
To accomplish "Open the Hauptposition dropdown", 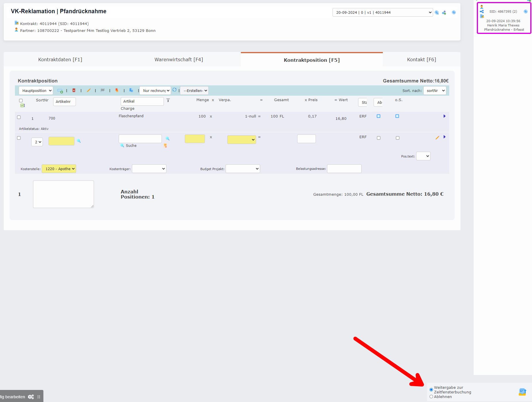I will 36,90.
